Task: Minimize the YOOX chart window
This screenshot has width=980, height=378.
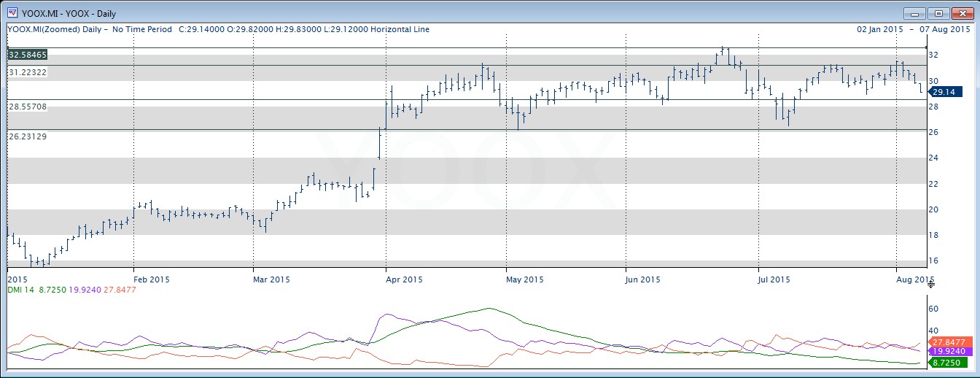Action: tap(914, 13)
